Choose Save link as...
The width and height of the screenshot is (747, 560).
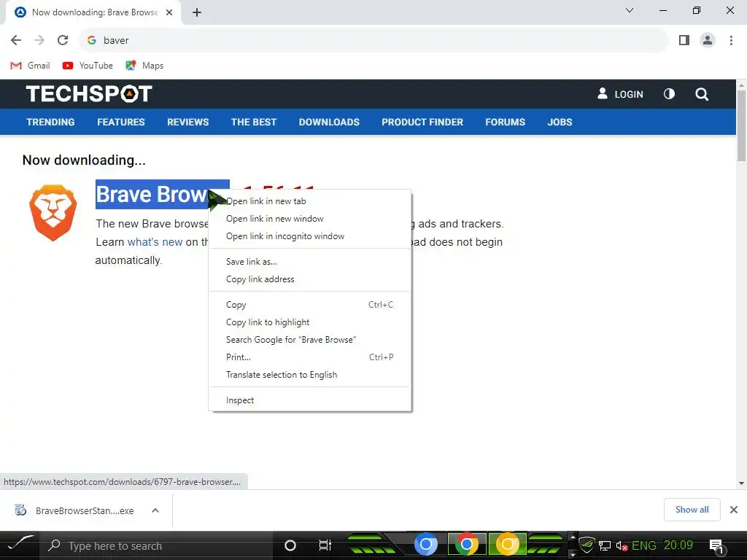pos(309,262)
